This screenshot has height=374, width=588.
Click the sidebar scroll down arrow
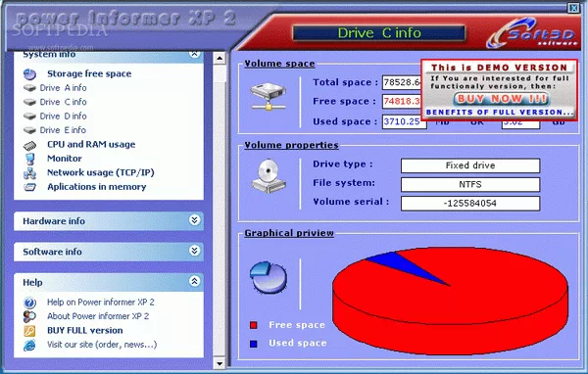pyautogui.click(x=220, y=363)
